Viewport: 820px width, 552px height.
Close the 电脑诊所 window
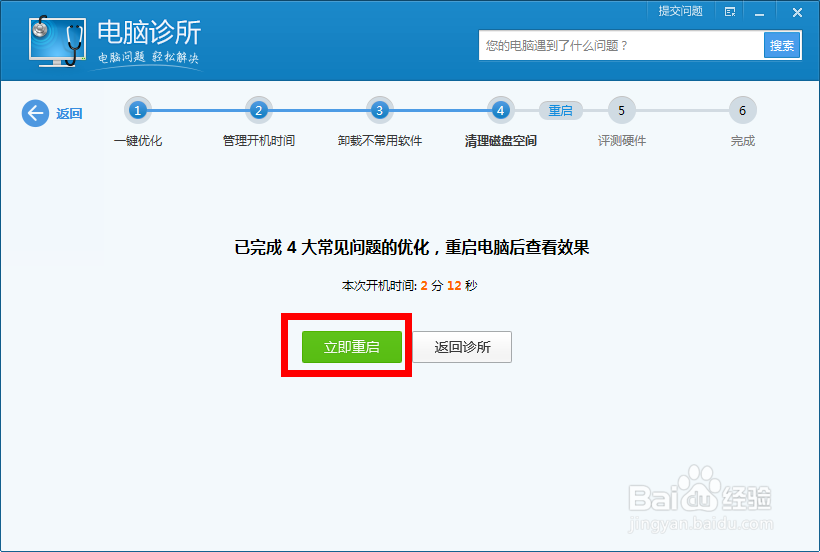(x=797, y=12)
